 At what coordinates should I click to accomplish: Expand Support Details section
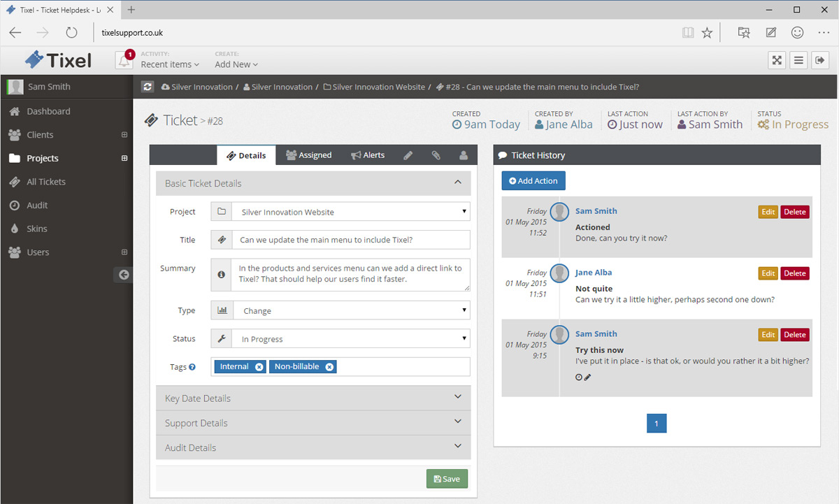pos(313,423)
